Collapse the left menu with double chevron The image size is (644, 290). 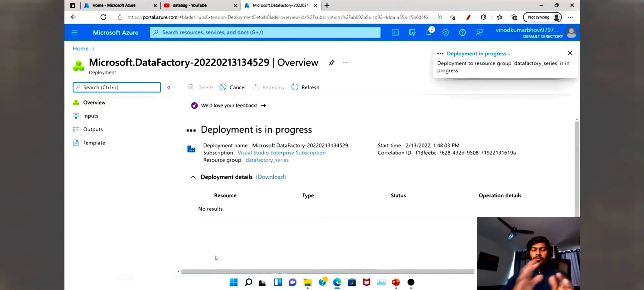click(169, 87)
